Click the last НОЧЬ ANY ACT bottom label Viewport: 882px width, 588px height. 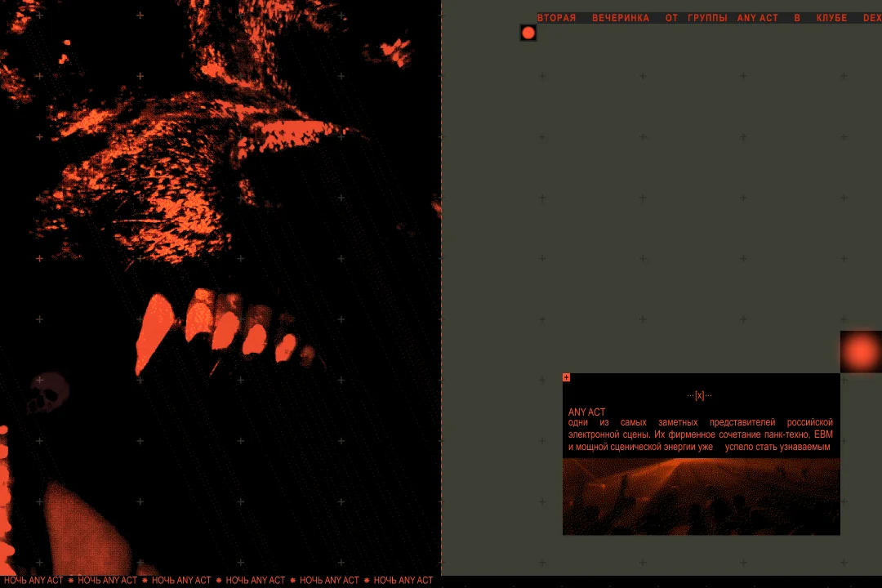[403, 580]
